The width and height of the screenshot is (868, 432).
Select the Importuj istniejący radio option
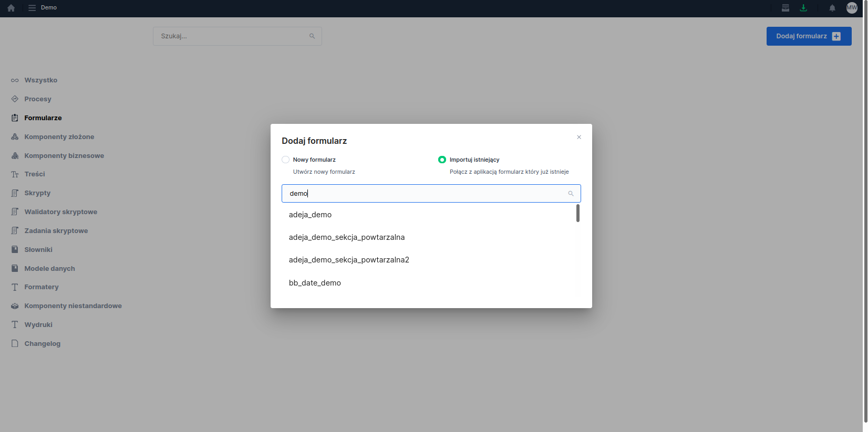point(442,160)
